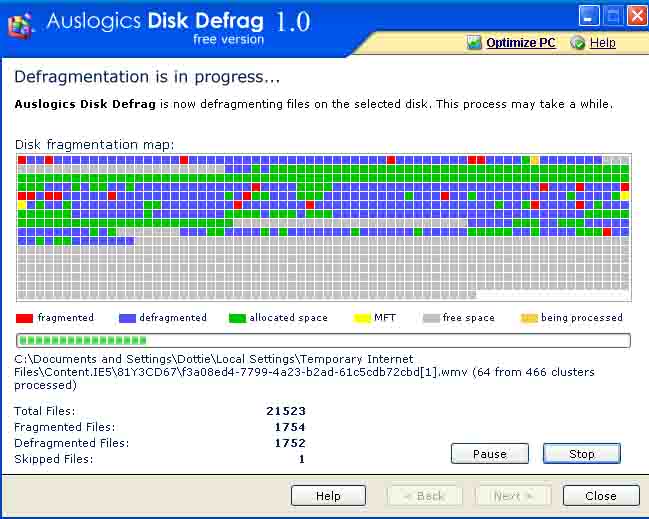Image resolution: width=649 pixels, height=519 pixels.
Task: Click the Fragmented Files value 1754
Action: click(290, 427)
